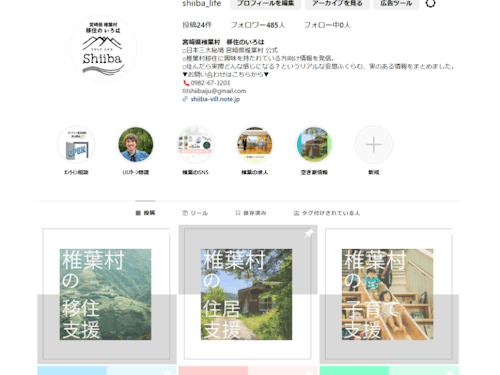Open the Shiiba SNS highlight

click(195, 145)
